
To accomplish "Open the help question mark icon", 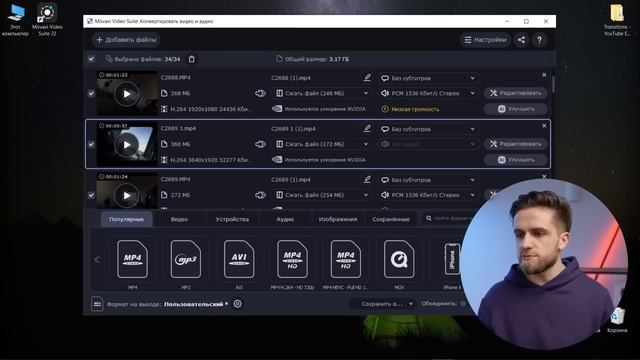I will [539, 40].
